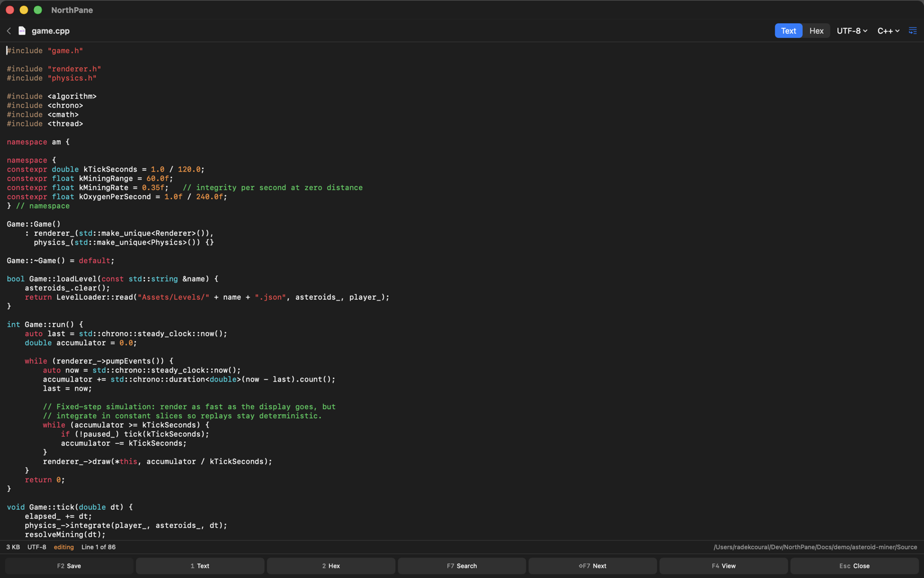Click the physics_ make_unique initializer line
Image resolution: width=924 pixels, height=578 pixels.
point(124,242)
